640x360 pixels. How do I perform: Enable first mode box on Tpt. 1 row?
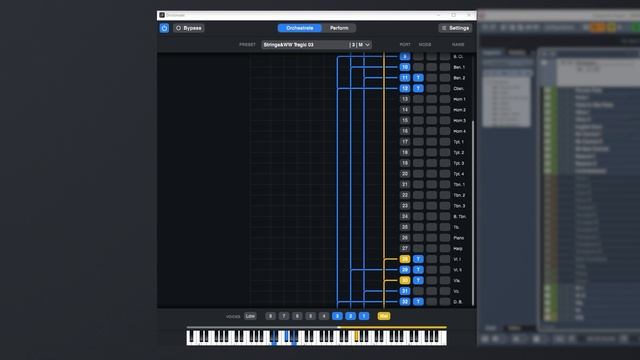[x=418, y=142]
